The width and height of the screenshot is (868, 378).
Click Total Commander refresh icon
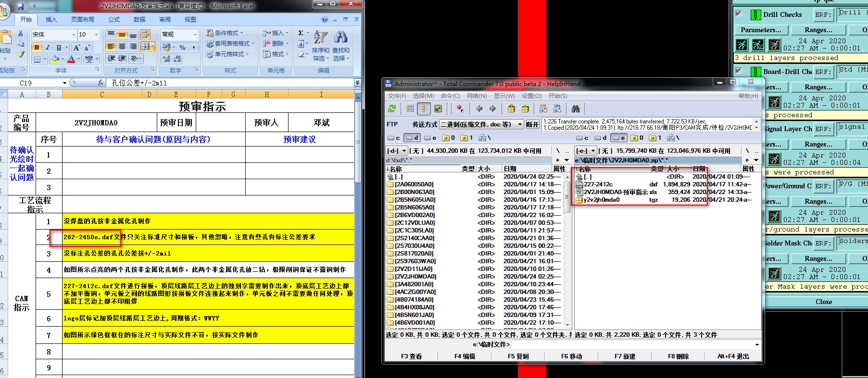click(392, 109)
